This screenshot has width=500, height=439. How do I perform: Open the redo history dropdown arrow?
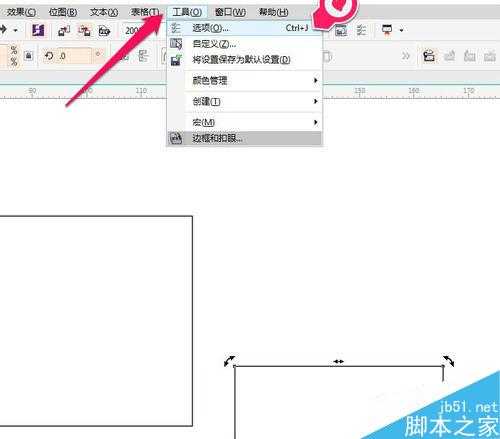15,30
